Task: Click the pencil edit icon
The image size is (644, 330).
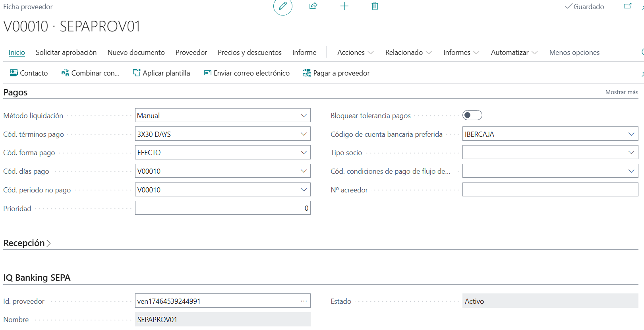Action: tap(282, 6)
